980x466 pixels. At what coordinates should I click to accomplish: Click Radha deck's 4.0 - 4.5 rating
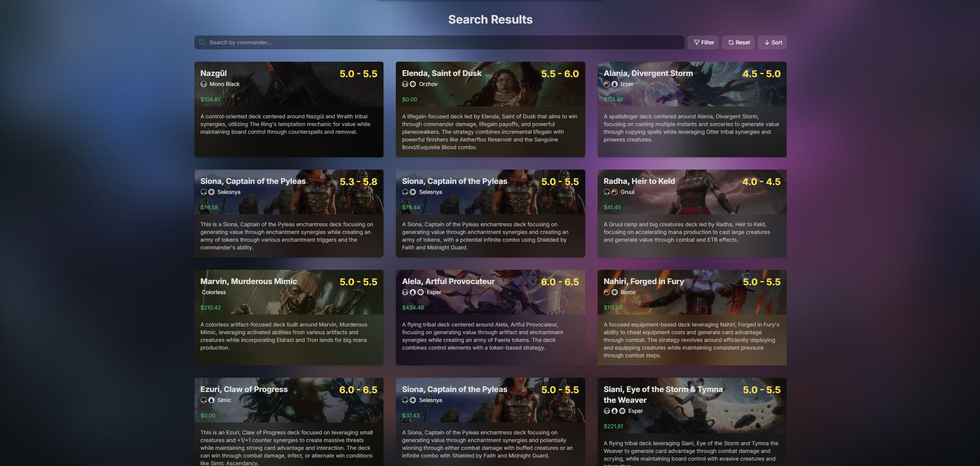(761, 182)
